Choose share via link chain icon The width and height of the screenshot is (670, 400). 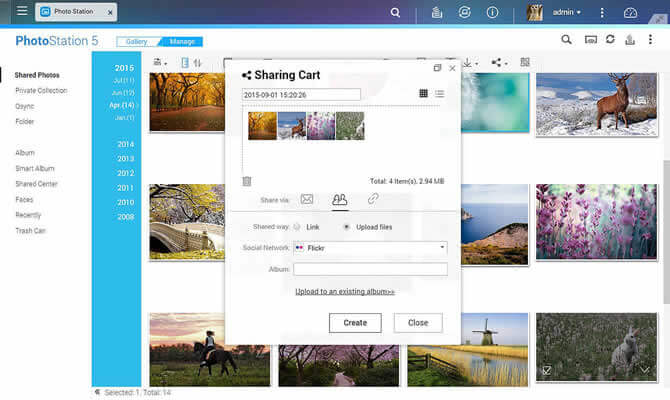(373, 199)
